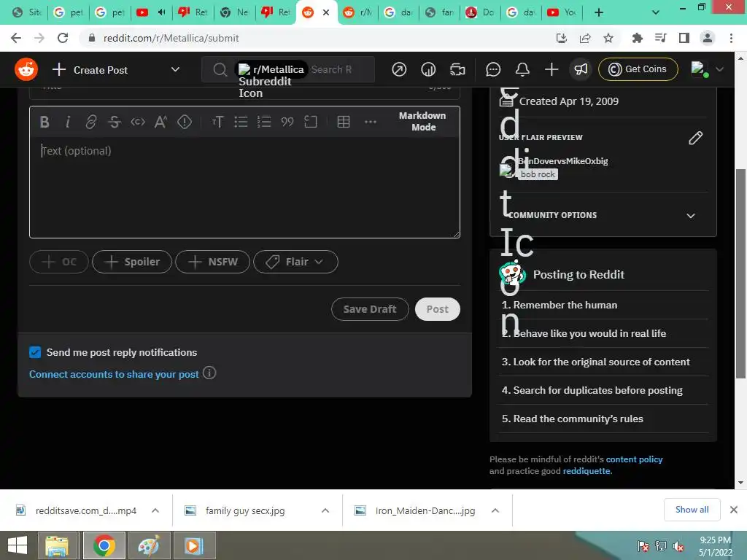
Task: Toggle bold formatting in post editor
Action: coord(44,122)
